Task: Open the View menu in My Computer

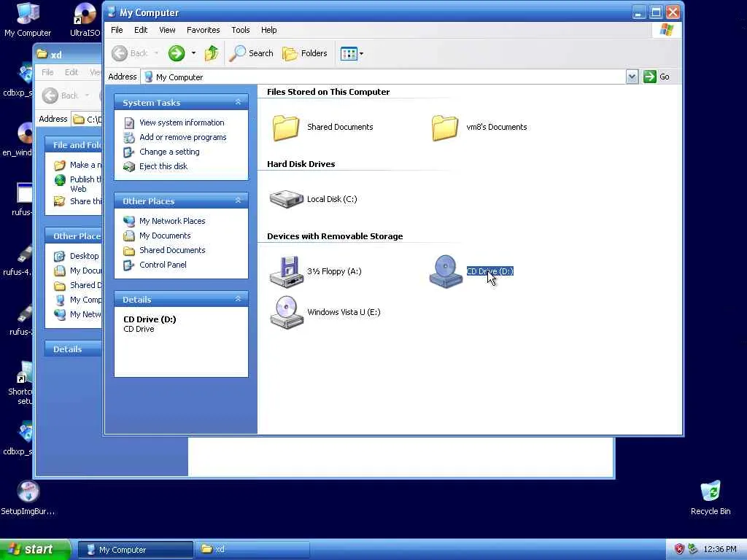Action: tap(167, 30)
